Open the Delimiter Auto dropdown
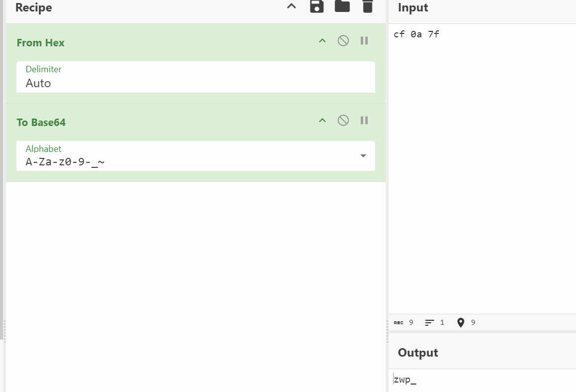This screenshot has height=392, width=576. coord(196,77)
